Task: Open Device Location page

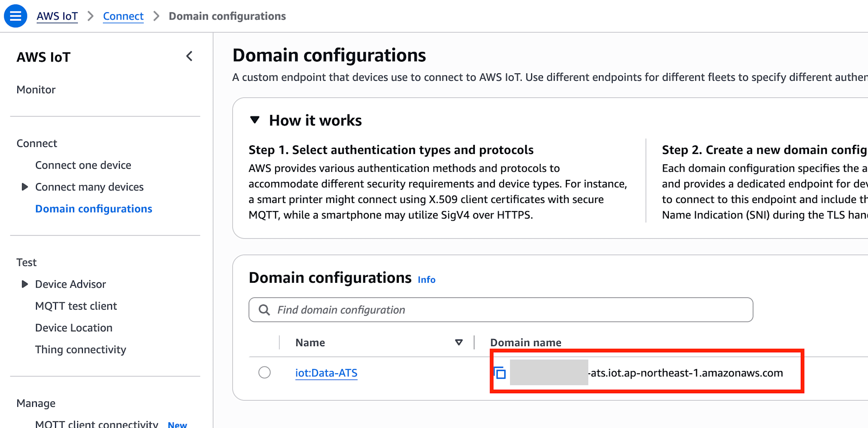Action: [x=74, y=328]
